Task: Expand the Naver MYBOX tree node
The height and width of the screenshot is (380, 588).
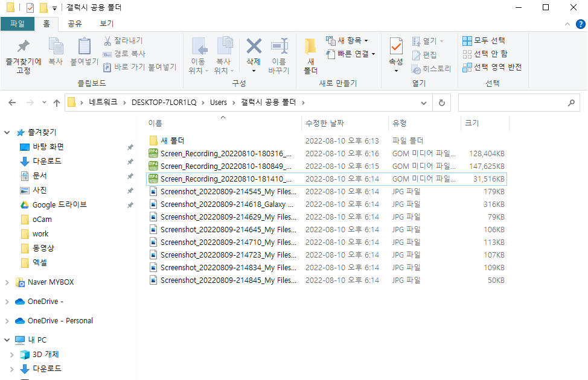Action: tap(7, 282)
